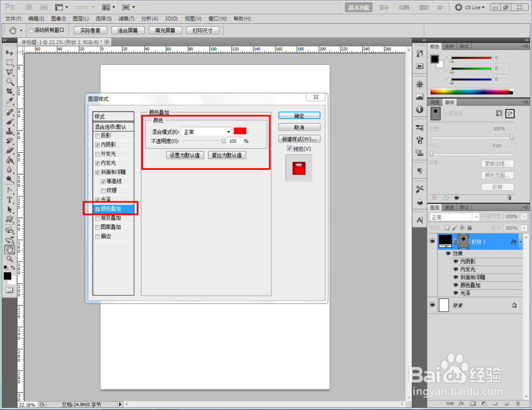The height and width of the screenshot is (410, 532).
Task: Select the Eraser tool
Action: pos(10,150)
